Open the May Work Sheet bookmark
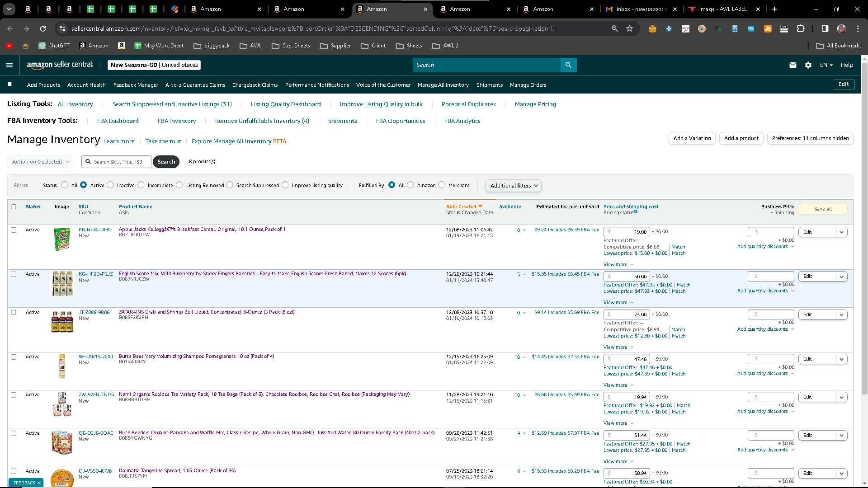This screenshot has width=868, height=488. [x=159, y=46]
